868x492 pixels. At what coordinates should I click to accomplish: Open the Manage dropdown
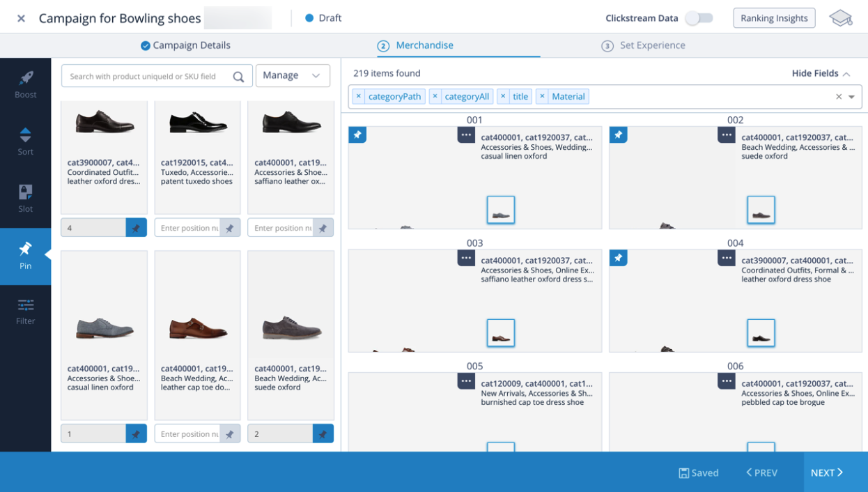(x=293, y=76)
